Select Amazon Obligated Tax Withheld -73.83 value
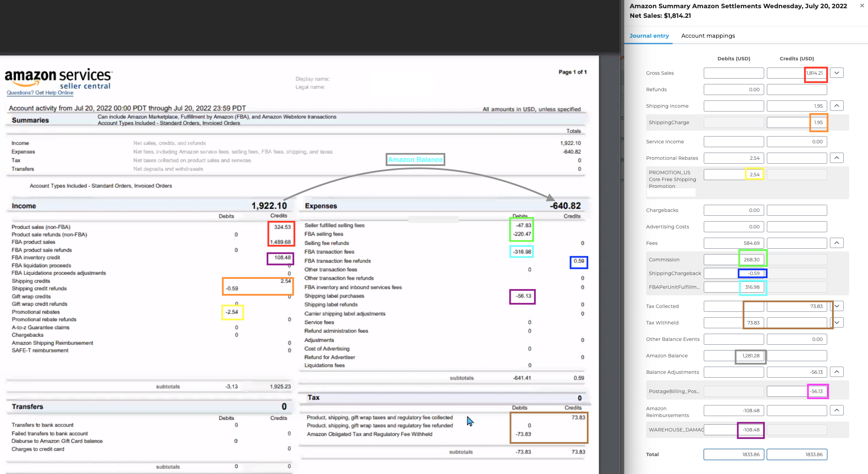Viewport: 868px width, 474px height. coord(523,434)
